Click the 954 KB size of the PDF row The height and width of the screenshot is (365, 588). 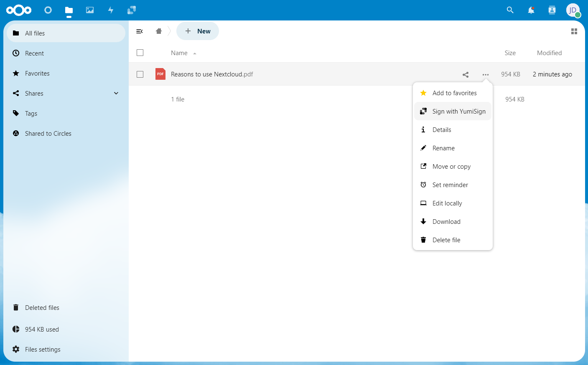[511, 74]
